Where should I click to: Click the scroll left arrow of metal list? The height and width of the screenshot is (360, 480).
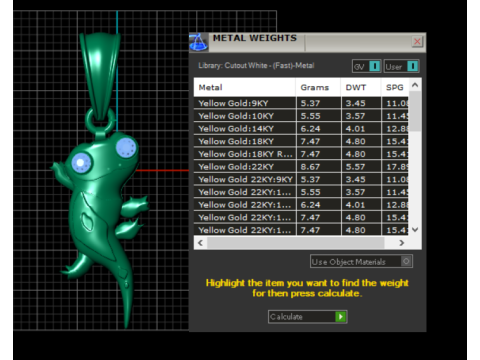tap(200, 243)
